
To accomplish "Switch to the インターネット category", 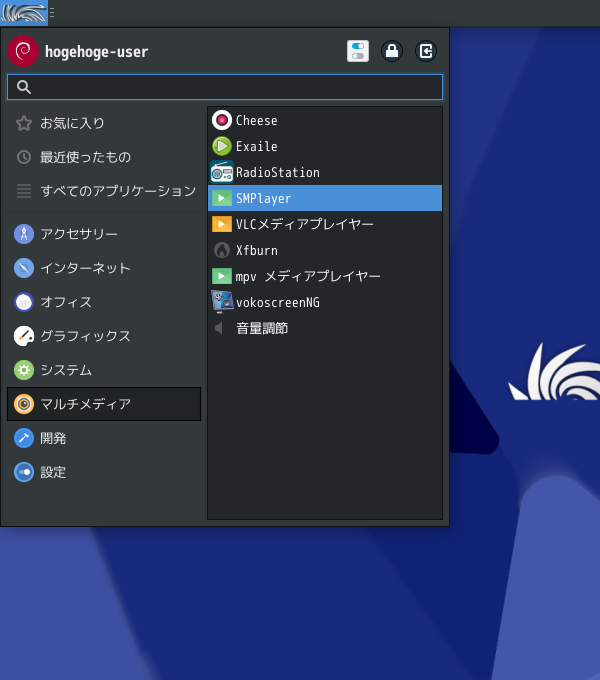I will coord(104,268).
